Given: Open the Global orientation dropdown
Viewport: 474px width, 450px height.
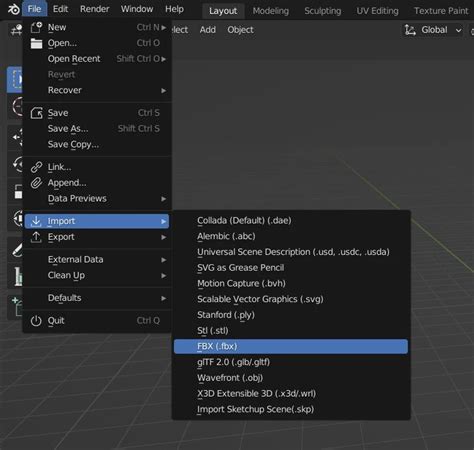Looking at the screenshot, I should 433,30.
